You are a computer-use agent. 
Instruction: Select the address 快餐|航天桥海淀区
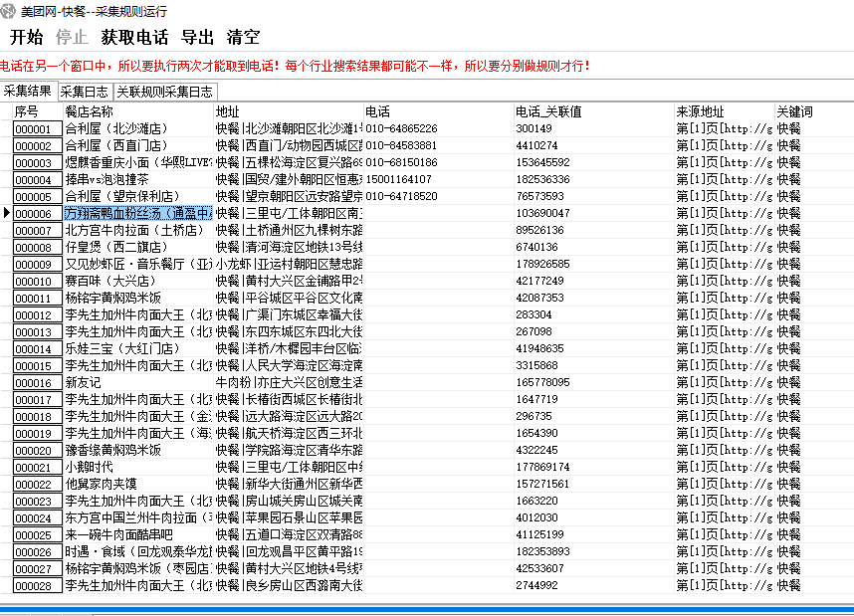tap(289, 433)
